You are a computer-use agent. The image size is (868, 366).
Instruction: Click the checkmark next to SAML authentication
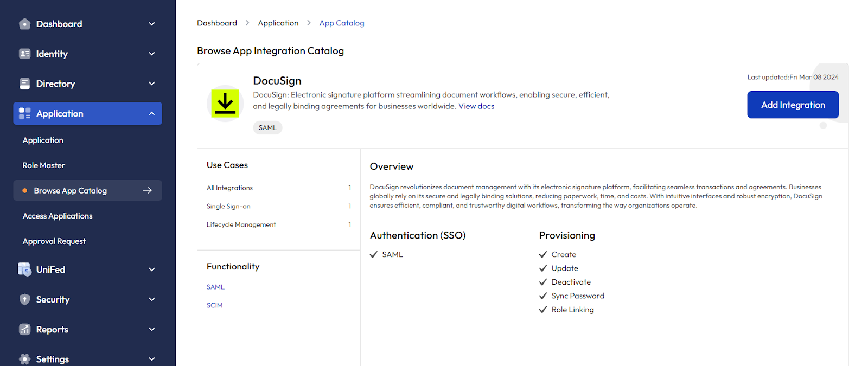pyautogui.click(x=373, y=254)
